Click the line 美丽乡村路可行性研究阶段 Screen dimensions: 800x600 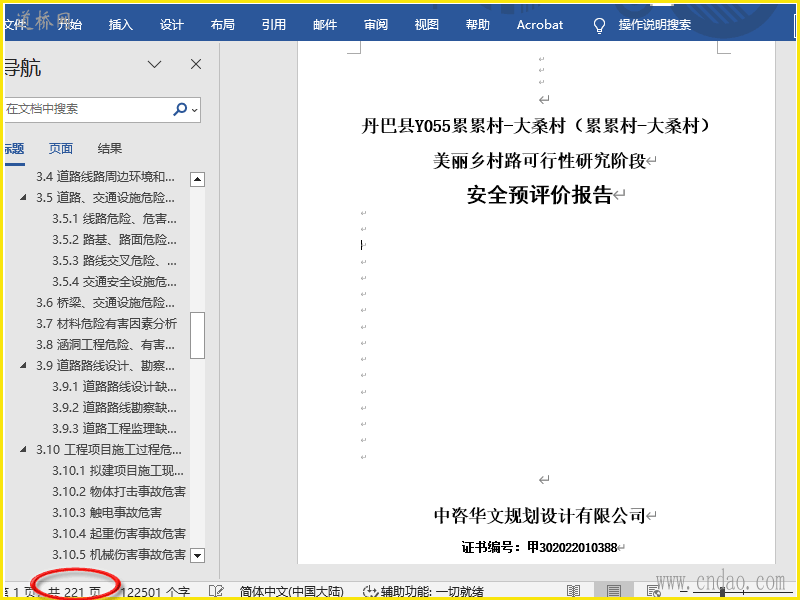pyautogui.click(x=540, y=161)
